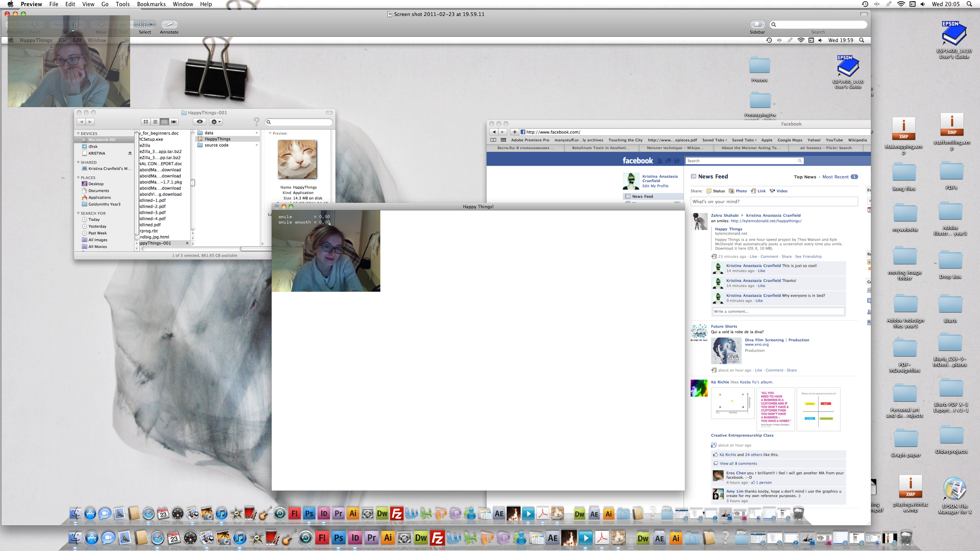Open Adobe Flash in the bottom Dock
This screenshot has width=980, height=551.
[322, 538]
